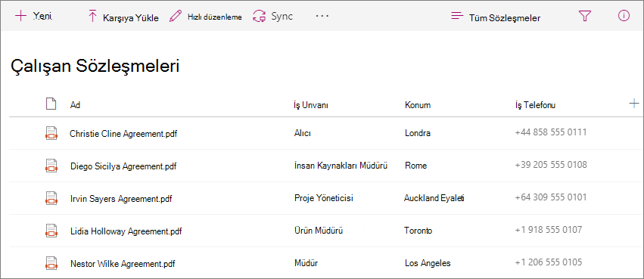Screen dimensions: 644x279
Task: Click the Ürün Müdürü cell
Action: pos(319,231)
